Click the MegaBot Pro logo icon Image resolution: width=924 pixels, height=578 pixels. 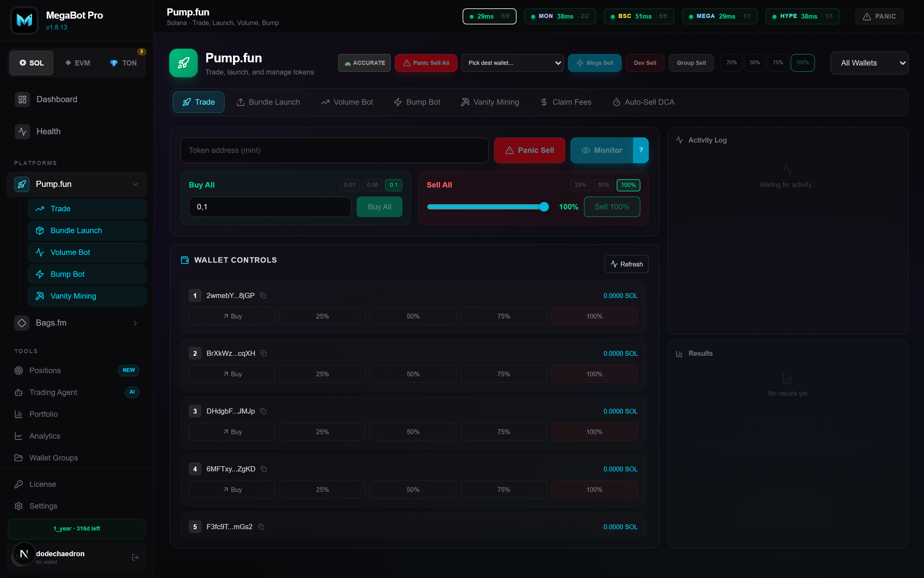click(x=24, y=20)
